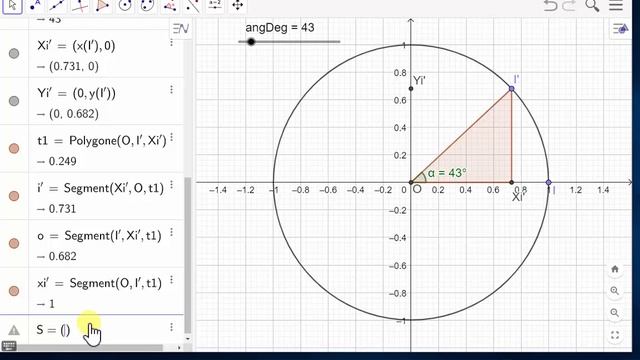Viewport: 640px width, 360px height.
Task: Select origin point O
Action: tap(411, 182)
